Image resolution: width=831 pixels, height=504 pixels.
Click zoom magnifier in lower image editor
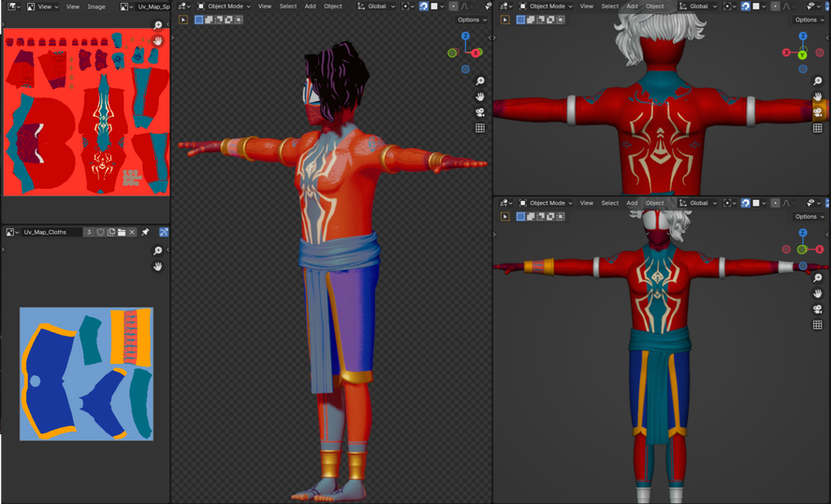[x=157, y=251]
